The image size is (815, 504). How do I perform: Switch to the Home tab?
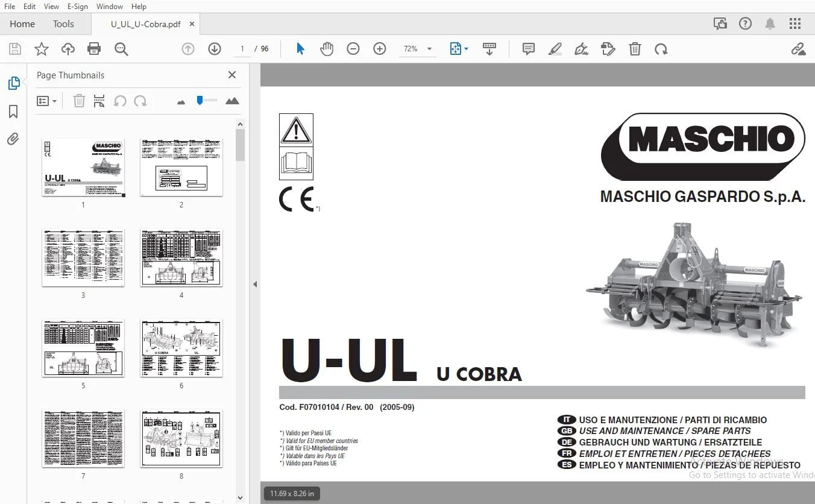[22, 24]
